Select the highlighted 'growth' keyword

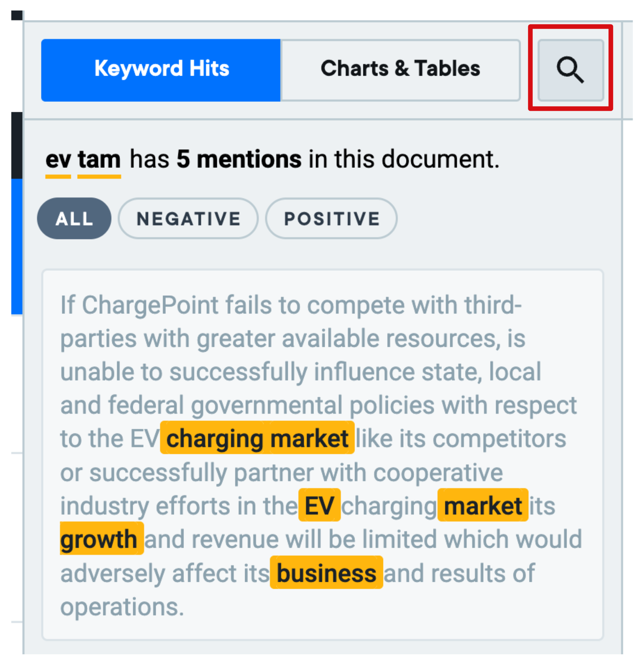101,539
